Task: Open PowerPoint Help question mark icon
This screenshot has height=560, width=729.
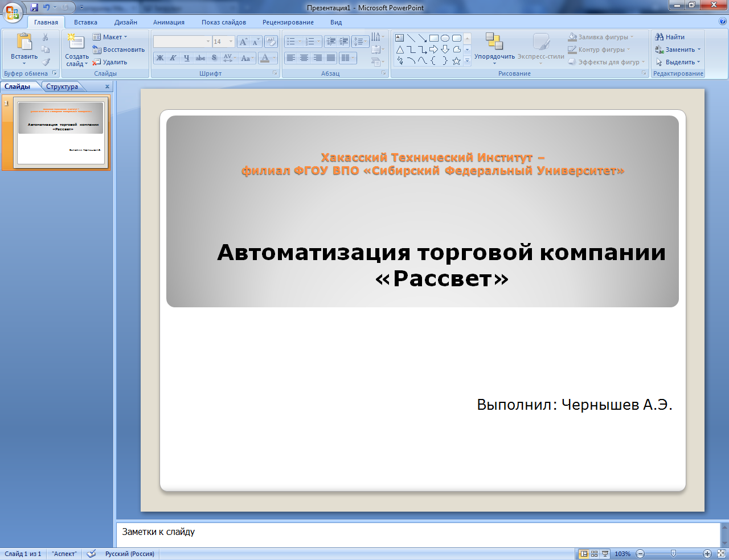Action: (723, 22)
